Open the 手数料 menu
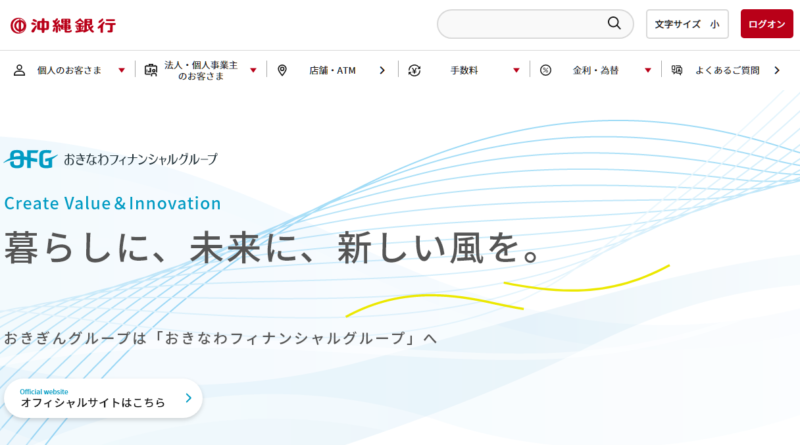Viewport: 800px width, 445px height. (464, 70)
